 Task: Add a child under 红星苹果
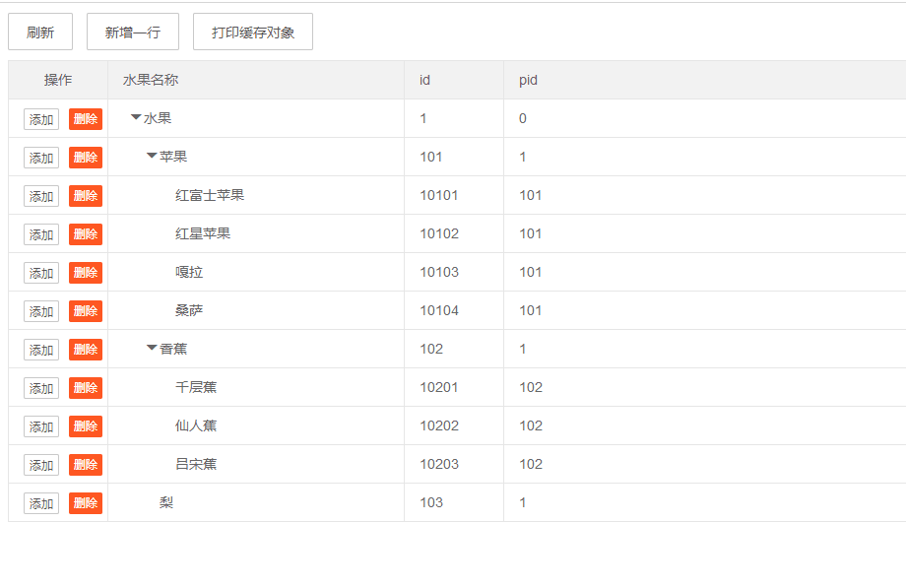[41, 234]
